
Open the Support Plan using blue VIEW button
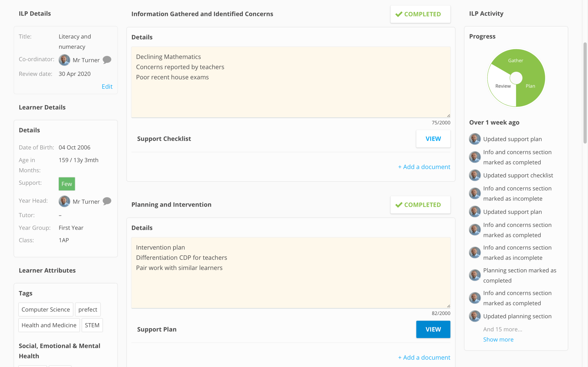[x=433, y=329]
